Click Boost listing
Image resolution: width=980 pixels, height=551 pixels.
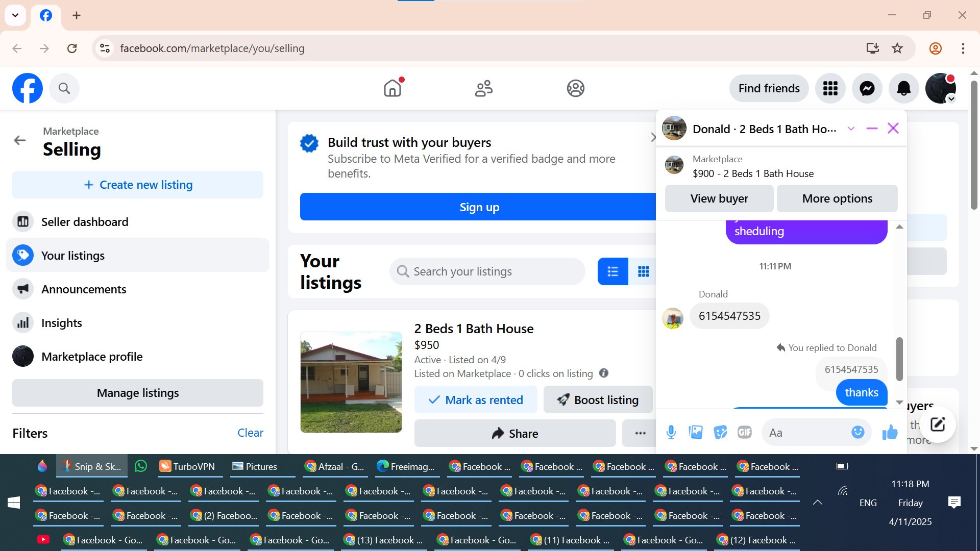click(x=598, y=399)
